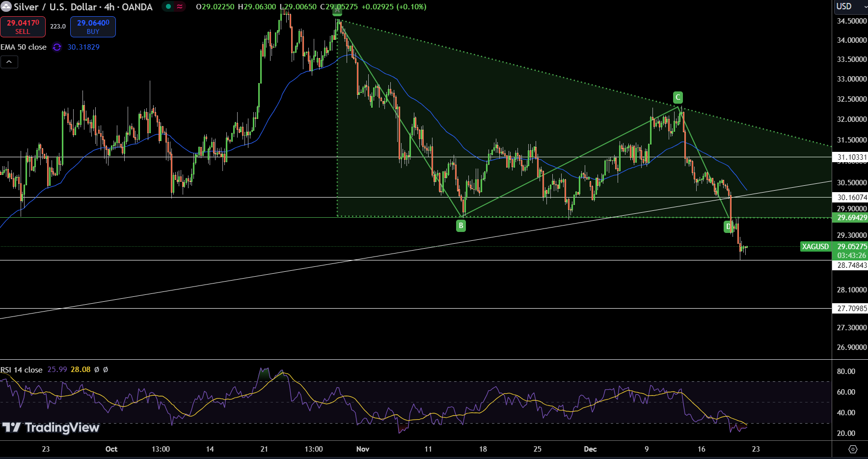Click the 34.50000 price axis label

pos(851,21)
